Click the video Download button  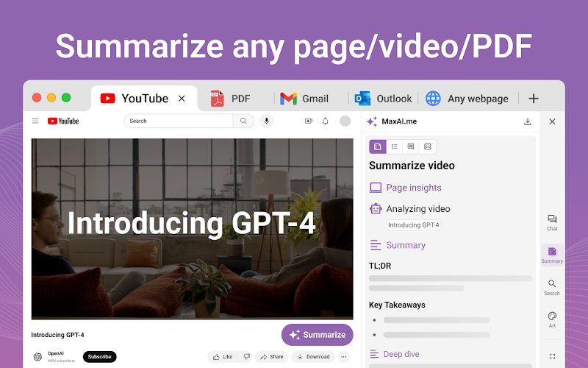pos(313,357)
